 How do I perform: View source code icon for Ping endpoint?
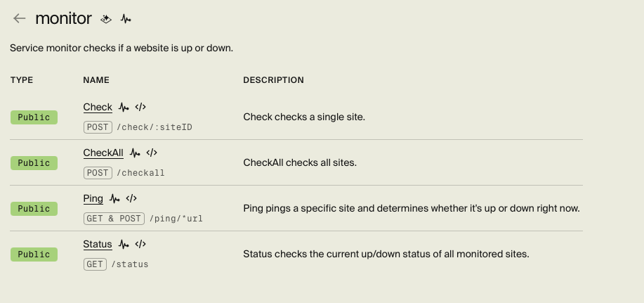coord(131,198)
